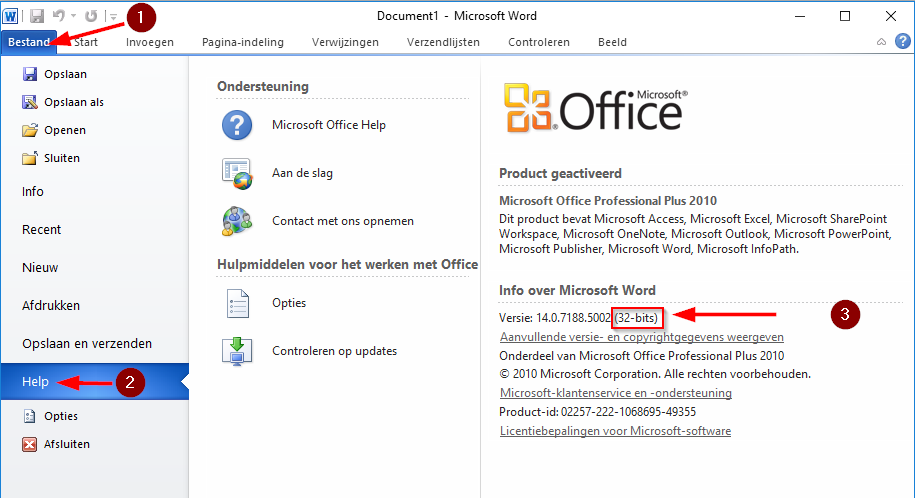
Task: Click the Undo arrow icon in title bar
Action: [59, 16]
